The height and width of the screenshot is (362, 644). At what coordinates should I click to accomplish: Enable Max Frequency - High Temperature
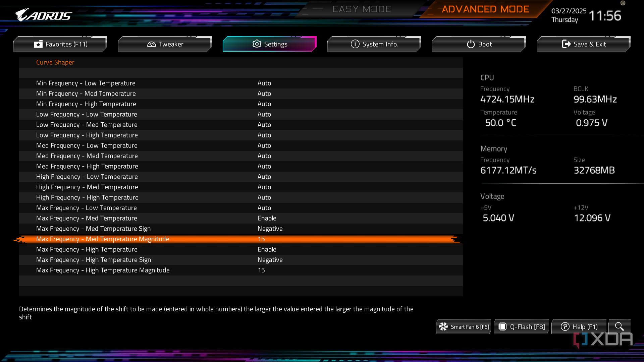pos(267,249)
